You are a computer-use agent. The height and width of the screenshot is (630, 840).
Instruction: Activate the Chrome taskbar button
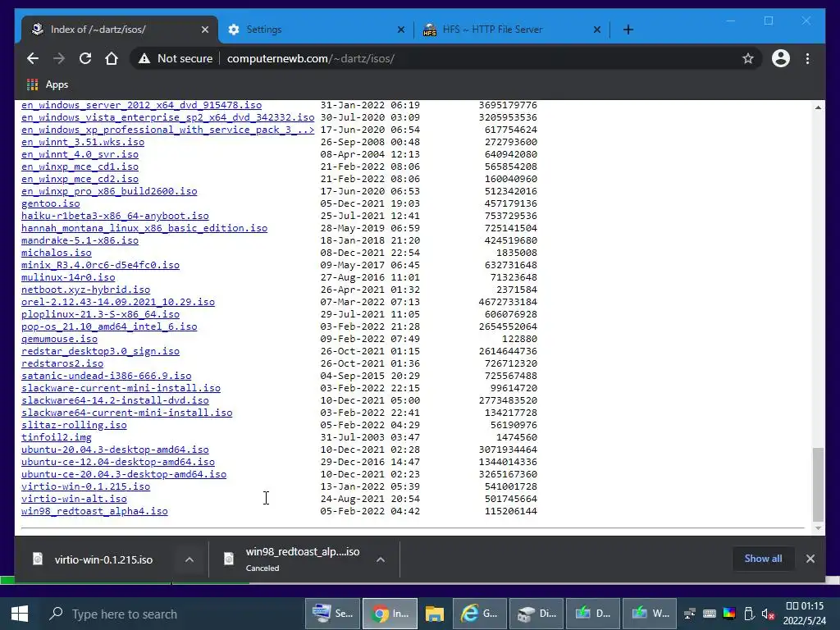pos(390,614)
